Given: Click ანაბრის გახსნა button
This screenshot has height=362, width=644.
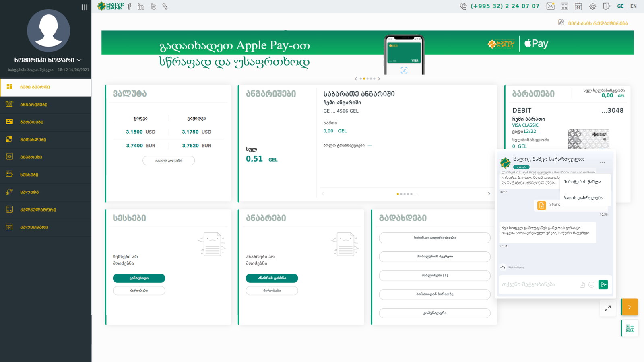Looking at the screenshot, I should pos(272,278).
